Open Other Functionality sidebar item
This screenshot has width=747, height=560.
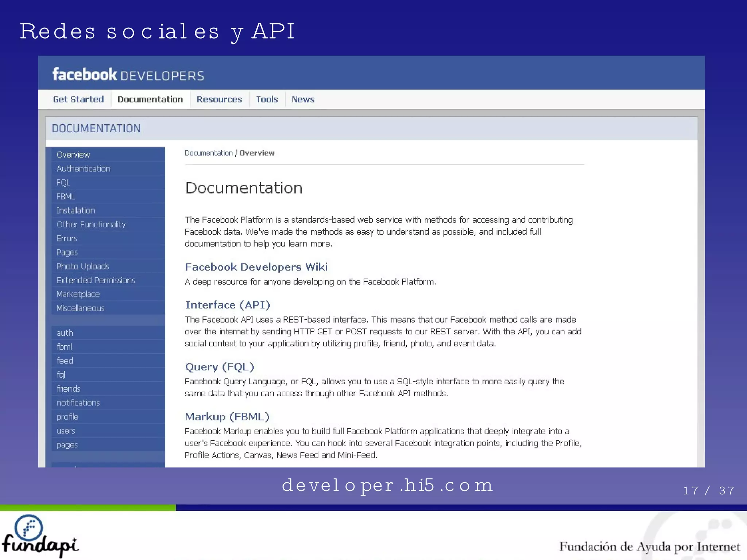pyautogui.click(x=108, y=224)
